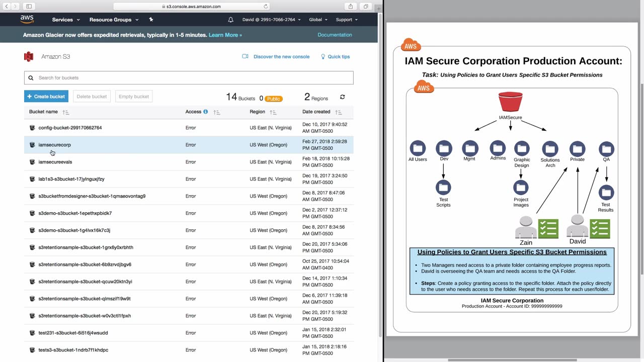Click the Create bucket button

pos(46,97)
